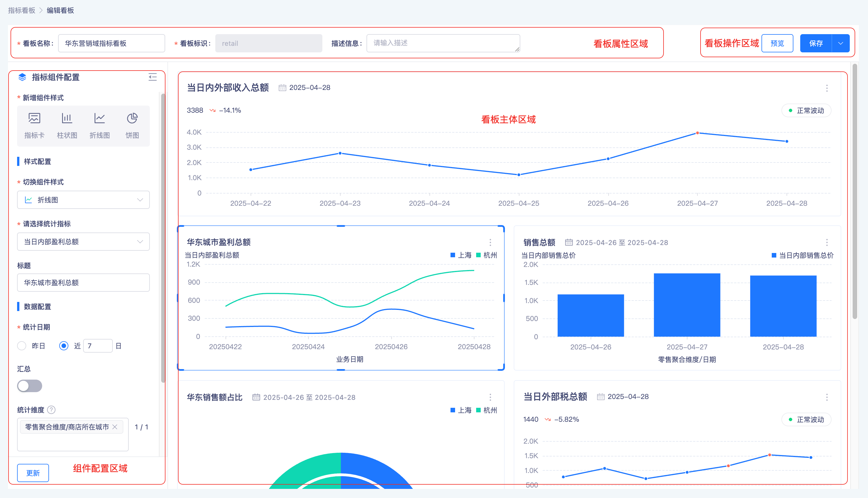The height and width of the screenshot is (498, 868).
Task: Open the 切换组件样式 dropdown showing 折线图
Action: (83, 200)
